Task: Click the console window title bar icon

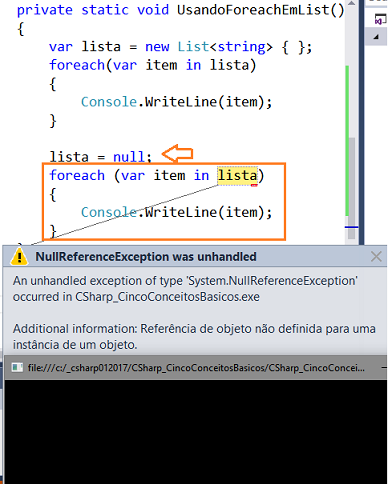Action: (x=17, y=367)
